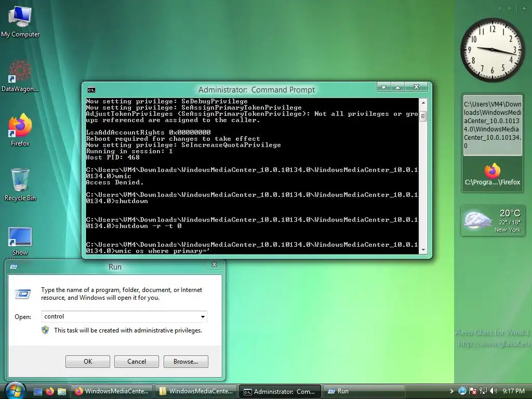Launch Firefox from the quick launch bar
The height and width of the screenshot is (399, 532).
[50, 391]
